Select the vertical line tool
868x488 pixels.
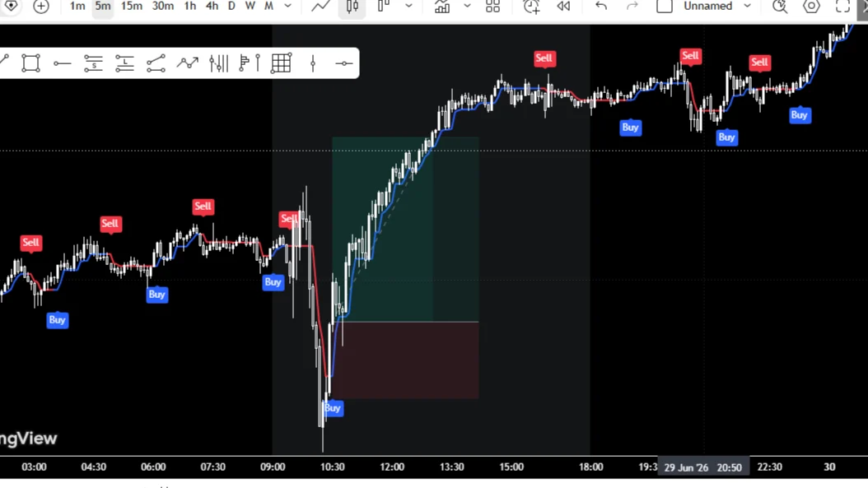pyautogui.click(x=313, y=63)
